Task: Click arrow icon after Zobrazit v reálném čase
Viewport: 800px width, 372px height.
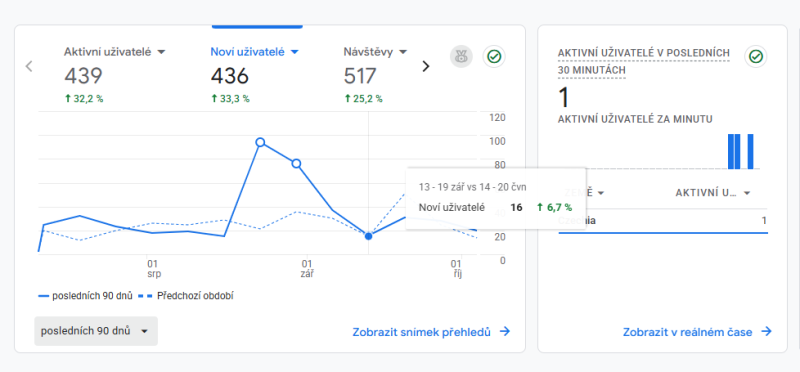Action: [x=766, y=332]
